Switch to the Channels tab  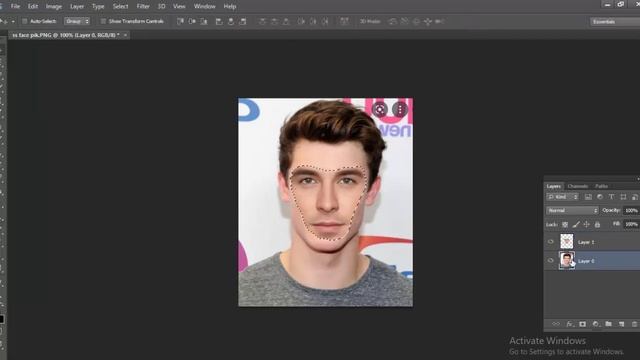(x=578, y=186)
